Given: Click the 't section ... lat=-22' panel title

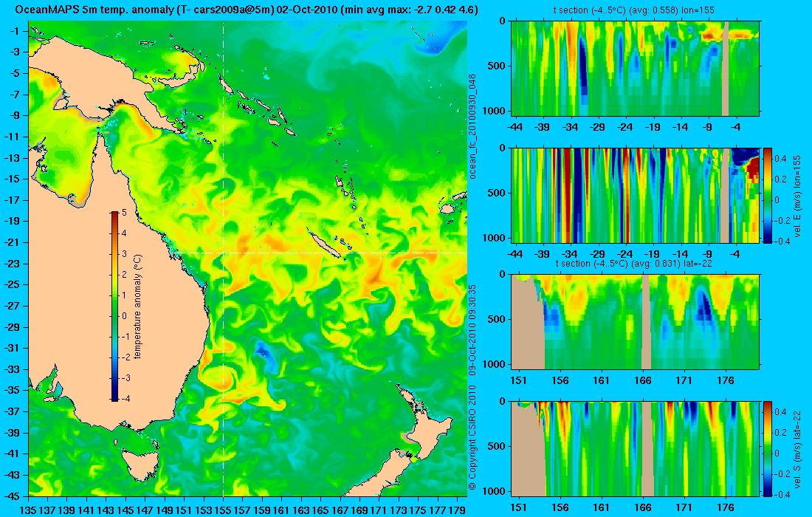Looking at the screenshot, I should point(635,263).
